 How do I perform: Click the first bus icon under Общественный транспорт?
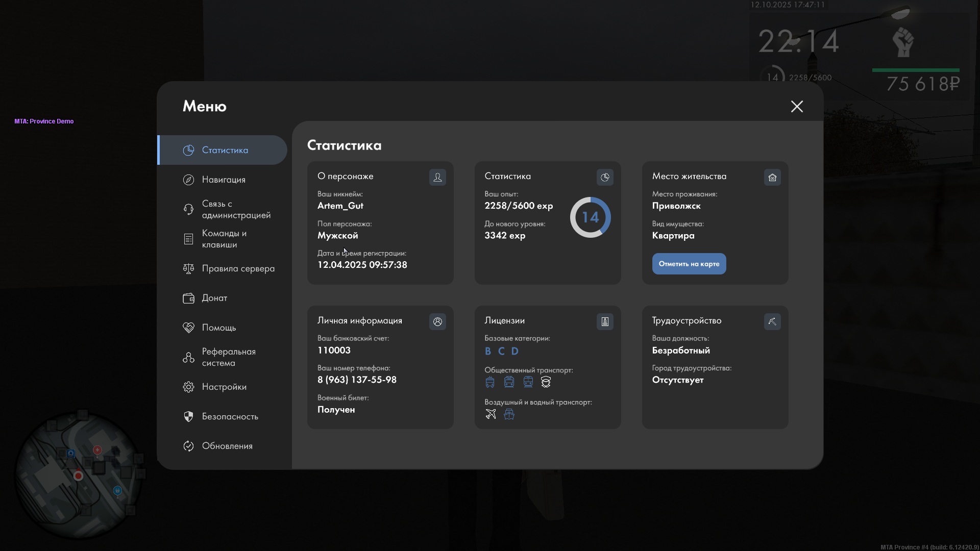(x=490, y=382)
